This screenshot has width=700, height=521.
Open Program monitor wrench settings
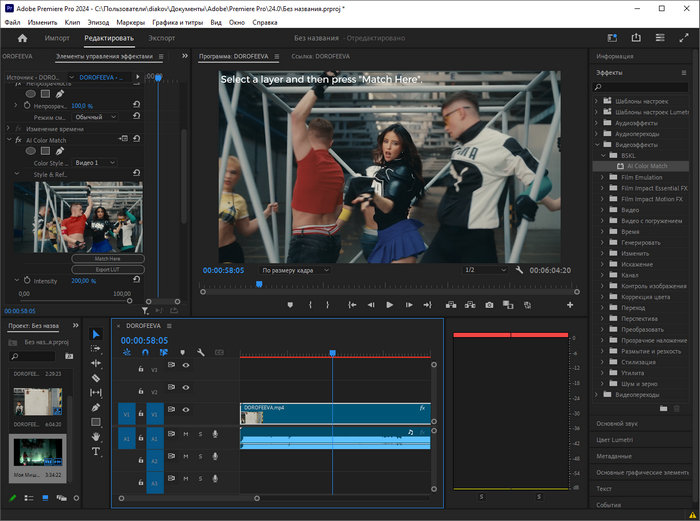coord(519,270)
